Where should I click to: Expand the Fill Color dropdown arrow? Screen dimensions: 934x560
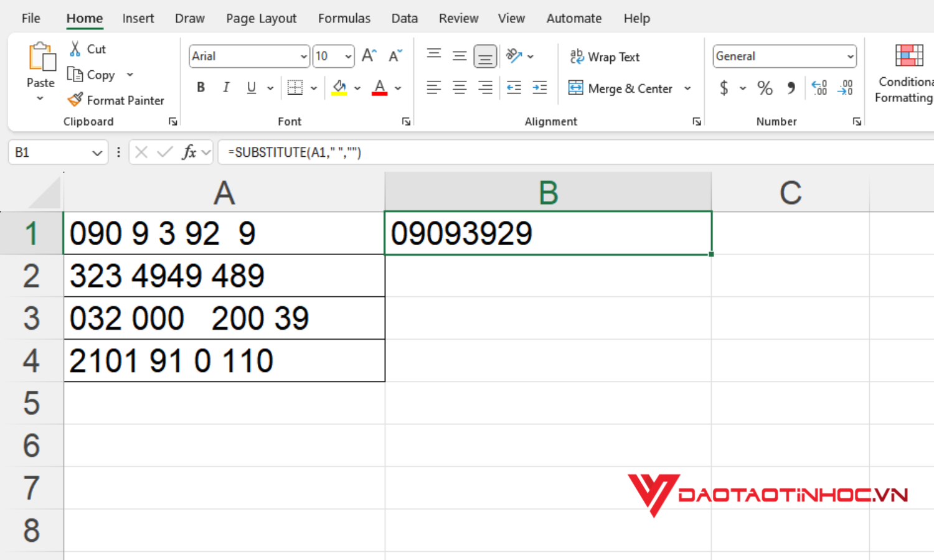click(x=357, y=88)
